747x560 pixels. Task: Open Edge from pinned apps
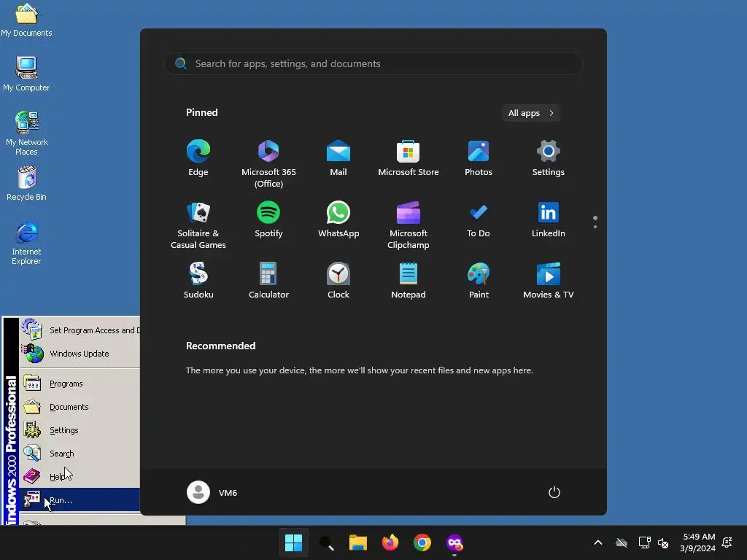coord(198,158)
